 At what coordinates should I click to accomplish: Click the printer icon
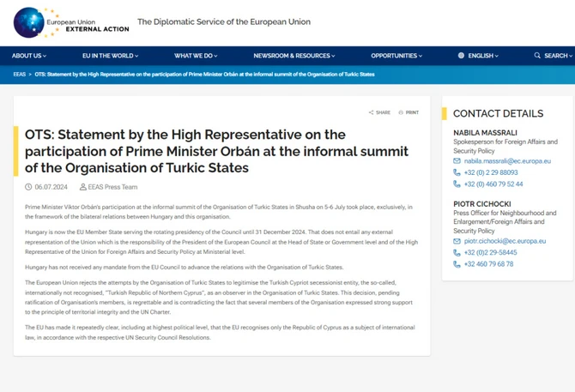[401, 112]
